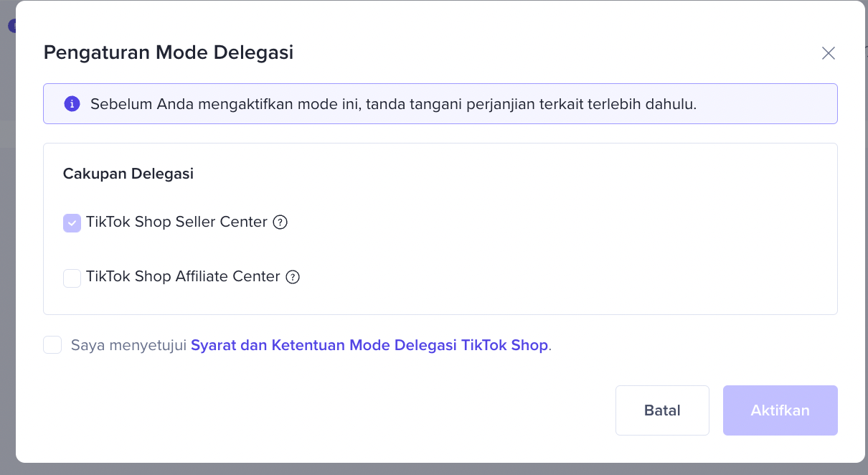Open Syarat dan Ketentuan Mode Delegasi link

coord(369,345)
